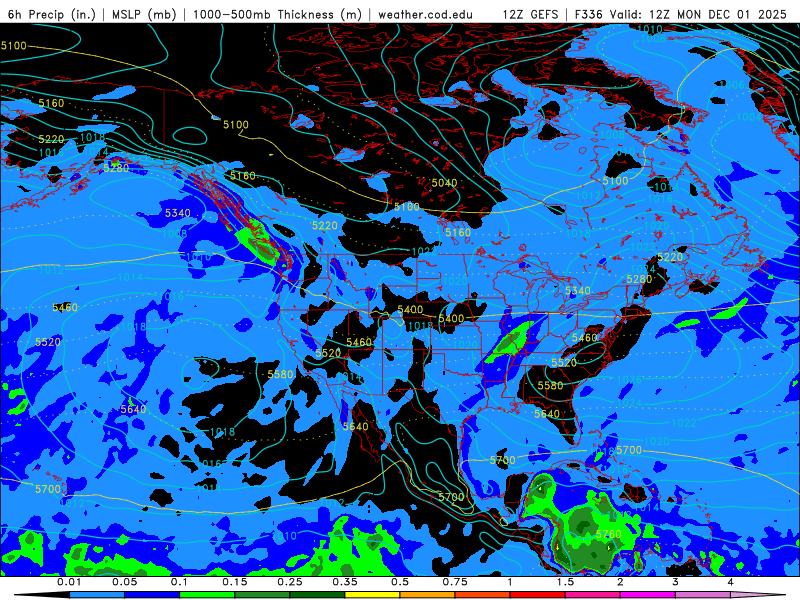This screenshot has width=800, height=600.
Task: Select the dark green 0.25 legend swatch
Action: click(x=317, y=595)
